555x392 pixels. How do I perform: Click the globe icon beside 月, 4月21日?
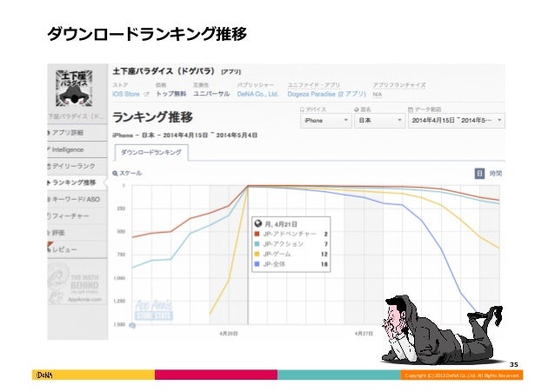258,223
